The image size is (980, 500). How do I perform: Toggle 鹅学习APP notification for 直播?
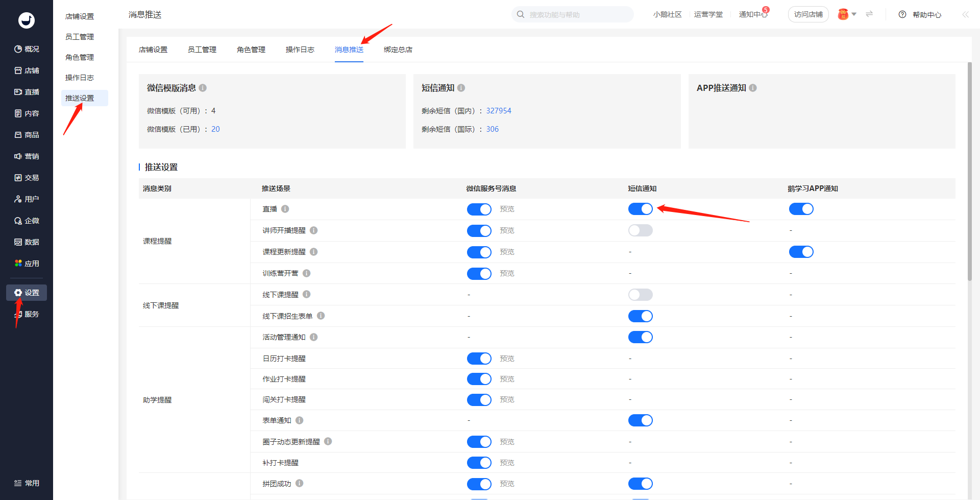[801, 209]
